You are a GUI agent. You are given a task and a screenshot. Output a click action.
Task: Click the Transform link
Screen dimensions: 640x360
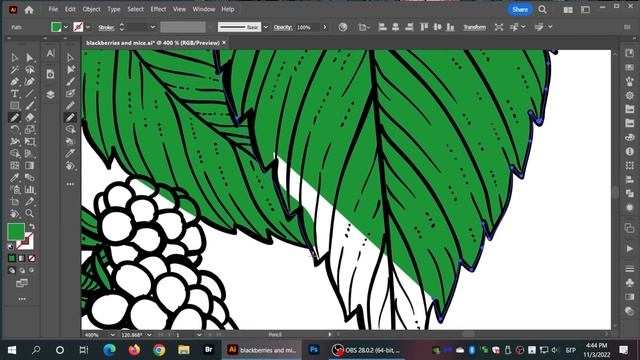pyautogui.click(x=474, y=27)
